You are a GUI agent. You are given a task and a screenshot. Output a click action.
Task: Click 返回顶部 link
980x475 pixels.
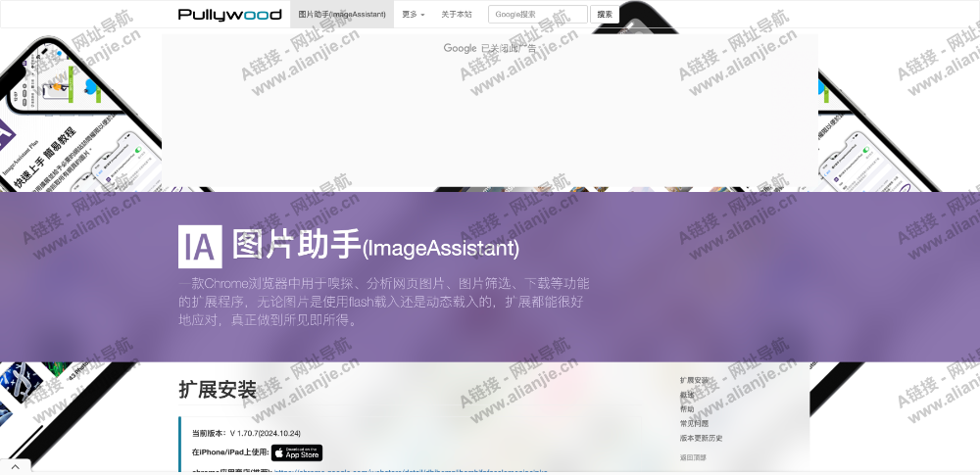point(693,457)
